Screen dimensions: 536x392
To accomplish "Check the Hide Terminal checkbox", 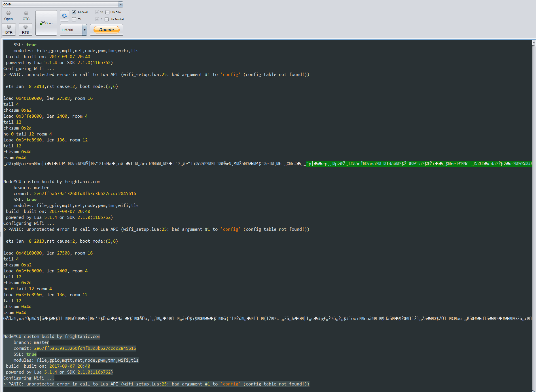I will coord(107,19).
